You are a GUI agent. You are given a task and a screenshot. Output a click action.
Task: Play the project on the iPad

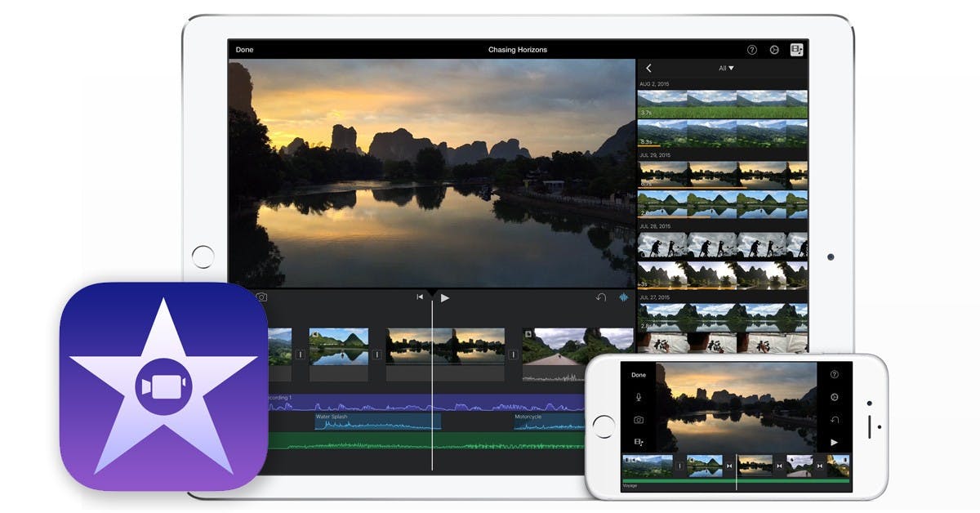click(445, 297)
